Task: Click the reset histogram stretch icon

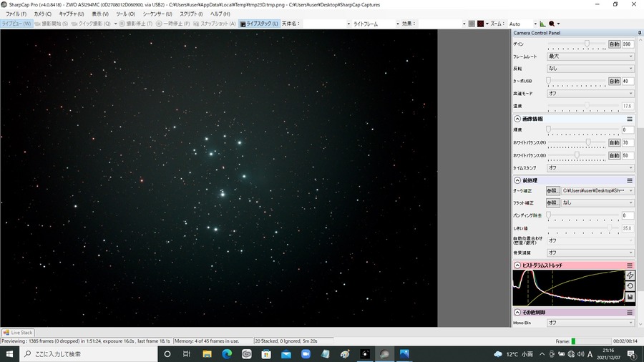Action: point(630,285)
